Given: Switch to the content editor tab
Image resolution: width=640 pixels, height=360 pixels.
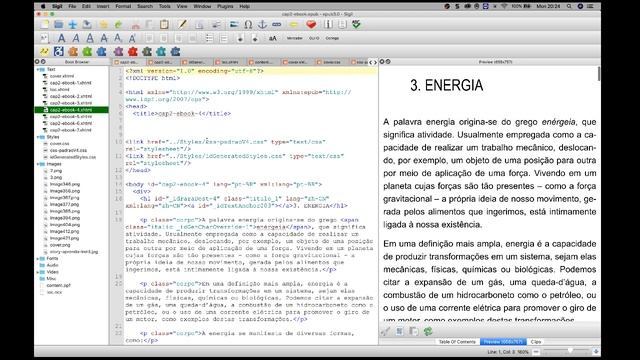Looking at the screenshot, I should [263, 62].
